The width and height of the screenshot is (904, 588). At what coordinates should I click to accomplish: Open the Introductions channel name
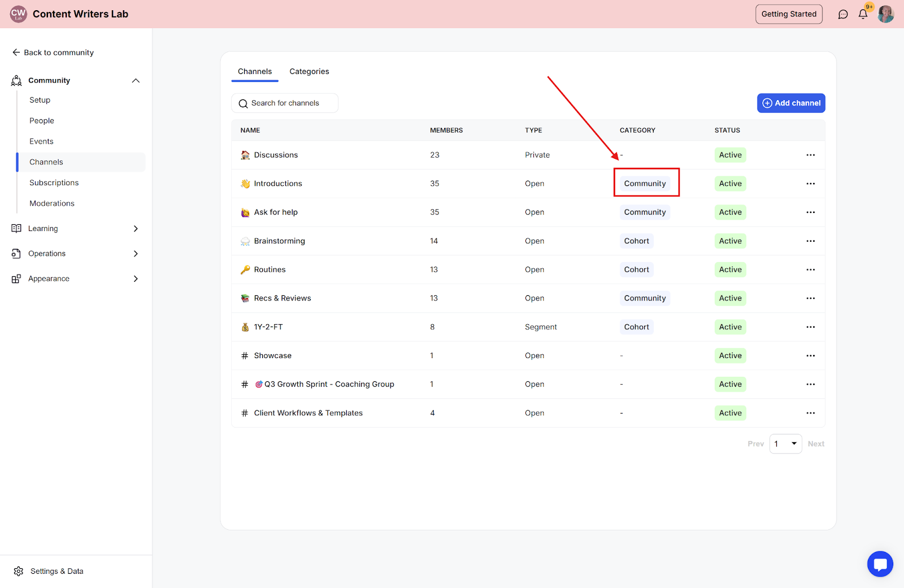278,184
